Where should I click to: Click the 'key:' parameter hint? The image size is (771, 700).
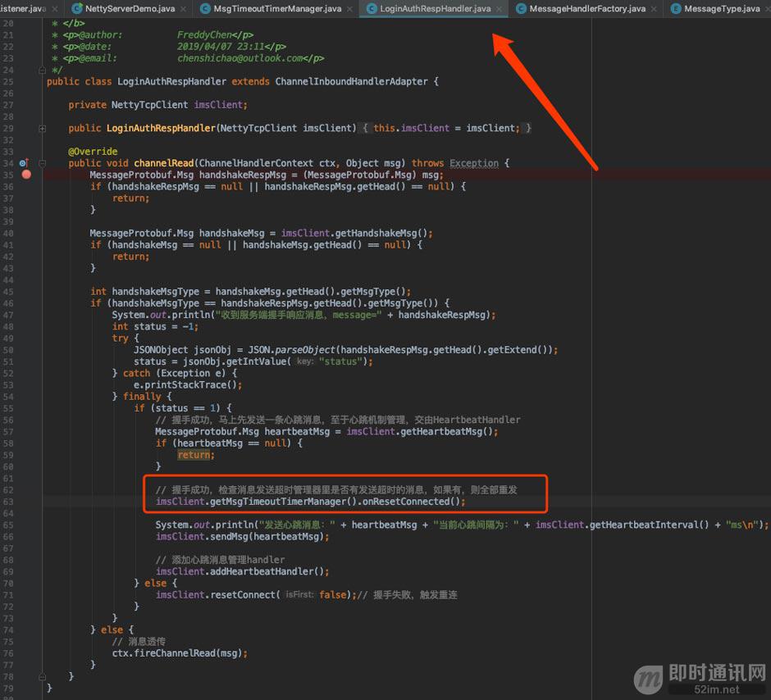[305, 361]
